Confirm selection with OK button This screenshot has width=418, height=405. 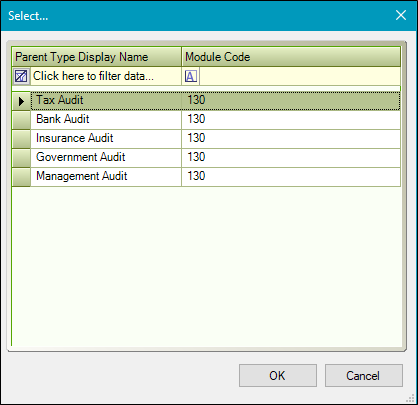point(278,376)
